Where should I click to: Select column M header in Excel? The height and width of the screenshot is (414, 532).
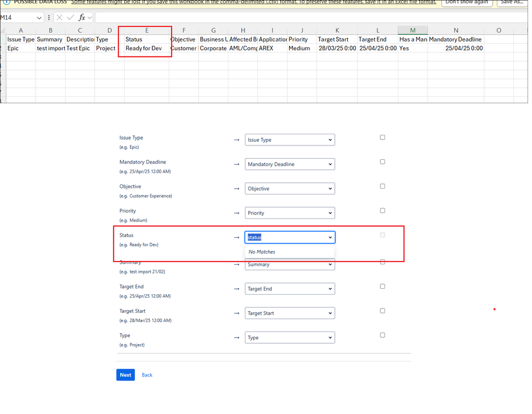tap(413, 30)
